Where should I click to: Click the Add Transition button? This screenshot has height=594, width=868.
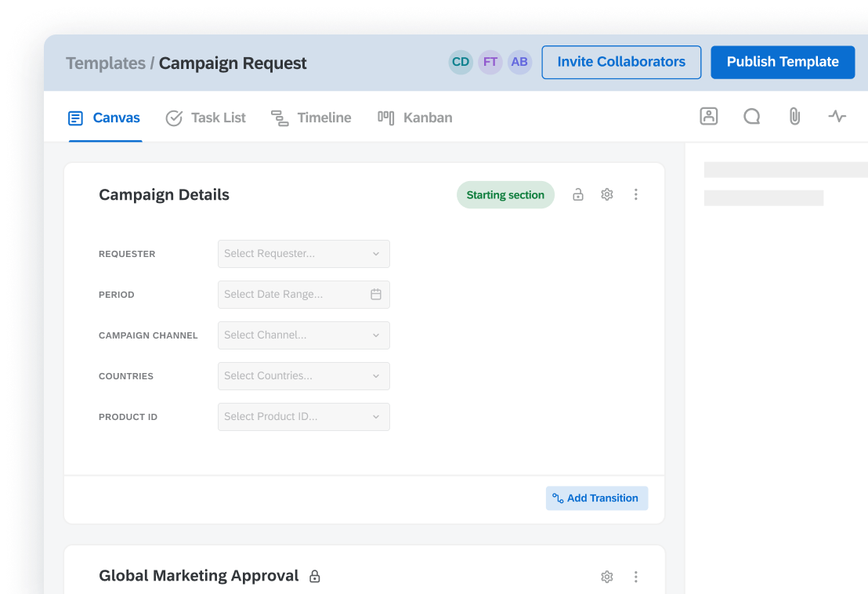596,498
